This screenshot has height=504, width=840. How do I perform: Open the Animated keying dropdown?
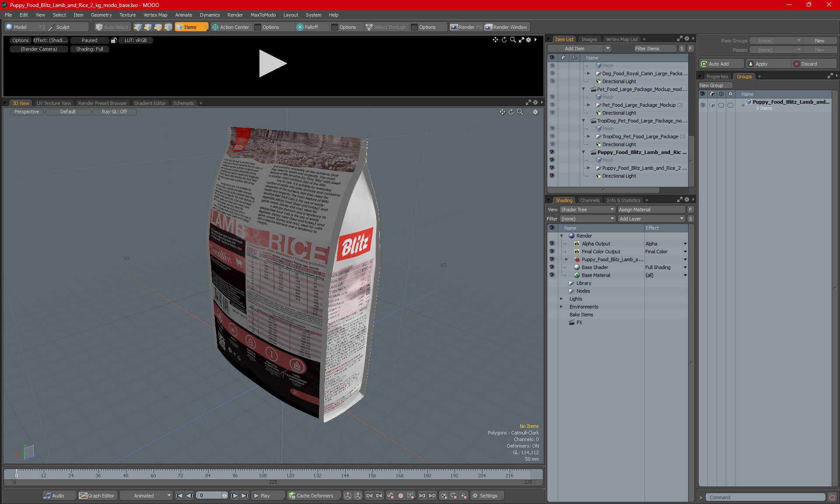click(x=146, y=496)
